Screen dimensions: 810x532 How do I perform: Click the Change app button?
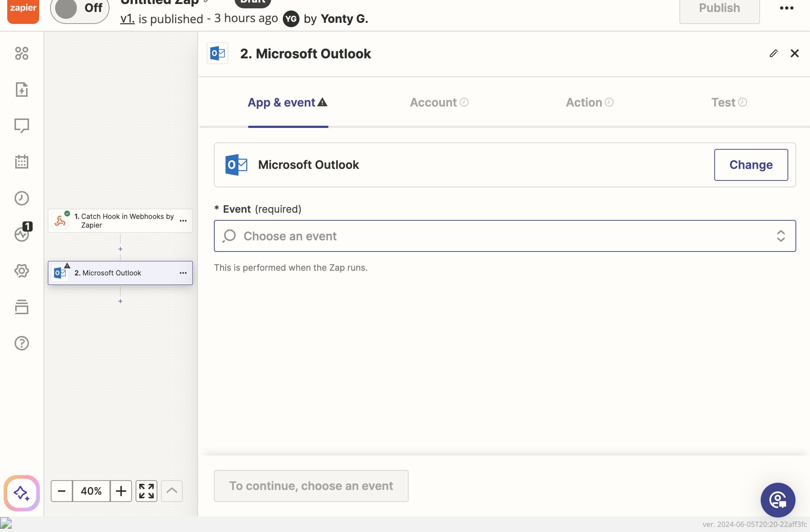[751, 165]
